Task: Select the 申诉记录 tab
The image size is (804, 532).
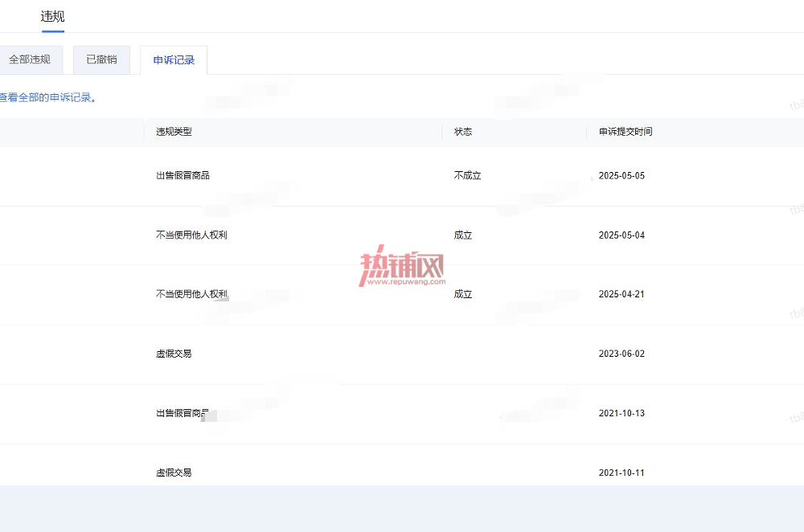Action: (x=174, y=60)
